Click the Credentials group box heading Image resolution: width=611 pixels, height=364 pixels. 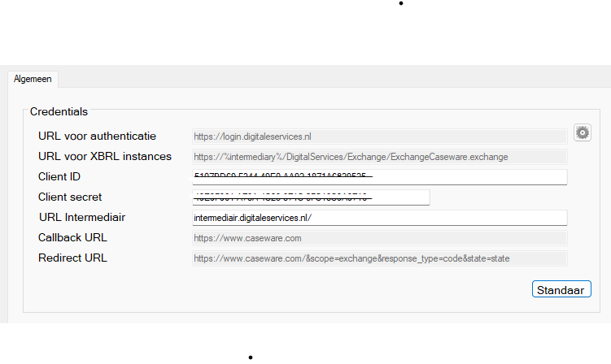pyautogui.click(x=59, y=112)
